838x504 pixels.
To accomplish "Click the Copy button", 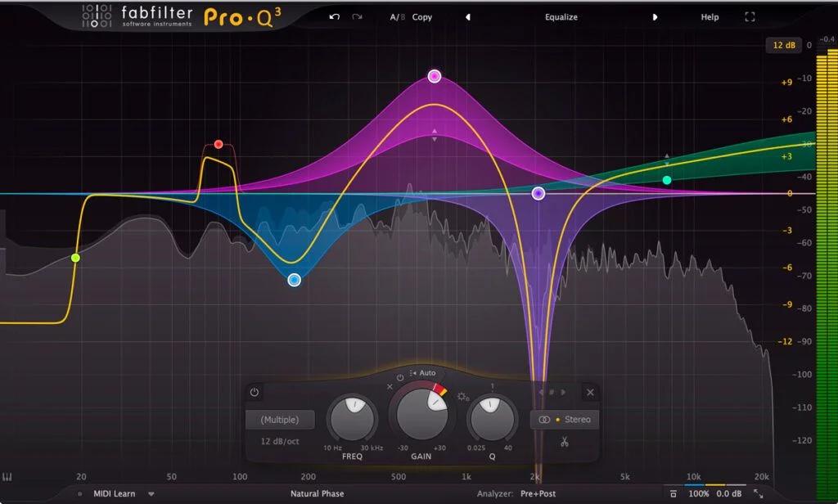I will (422, 17).
